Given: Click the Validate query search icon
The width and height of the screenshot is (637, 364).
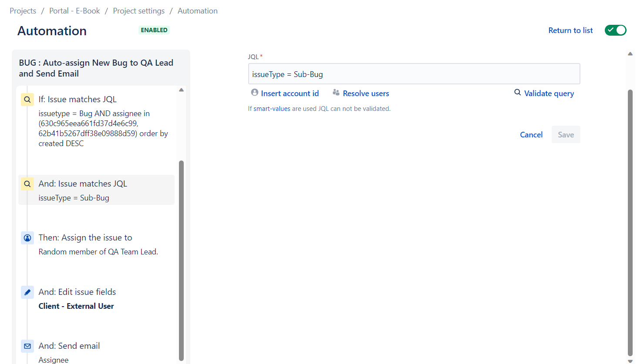Looking at the screenshot, I should [518, 93].
